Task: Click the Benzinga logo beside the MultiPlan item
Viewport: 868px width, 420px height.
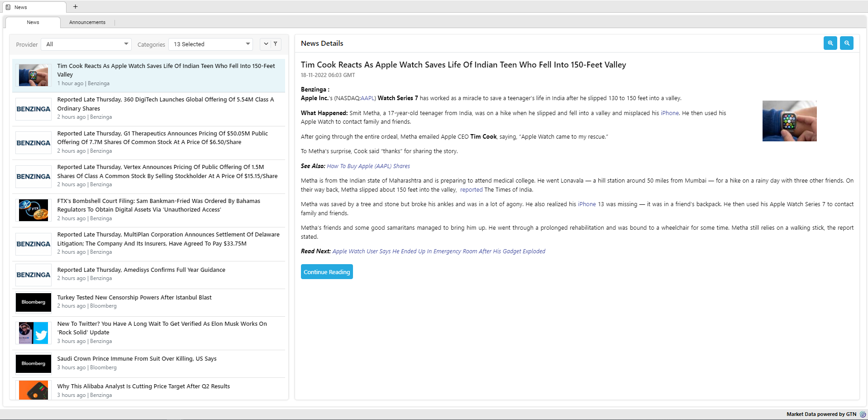Action: tap(33, 244)
